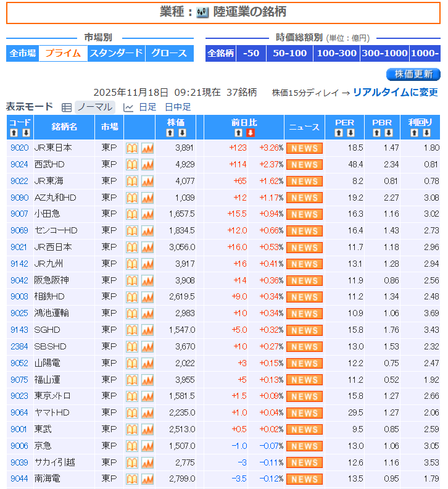The height and width of the screenshot is (489, 448).
Task: Sort PER column by descending arrow
Action: pos(351,133)
